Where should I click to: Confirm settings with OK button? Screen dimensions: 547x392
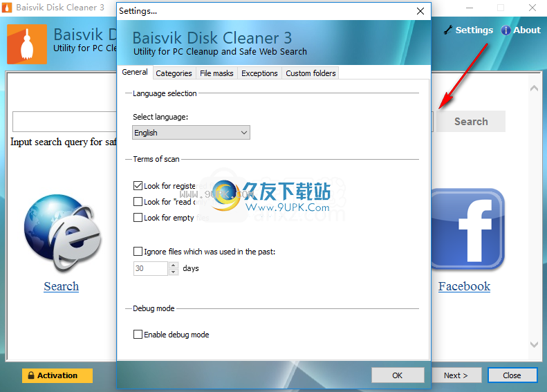[x=398, y=375]
